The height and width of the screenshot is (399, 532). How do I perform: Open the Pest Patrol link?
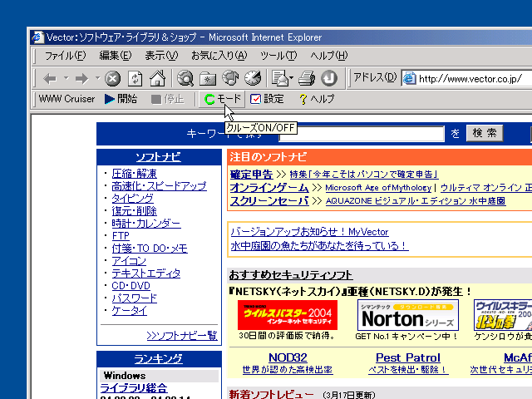point(408,357)
